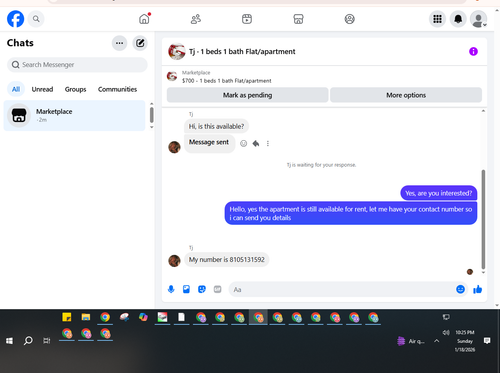Click the conversation scrollbar thumb
500x373 pixels.
[x=483, y=219]
